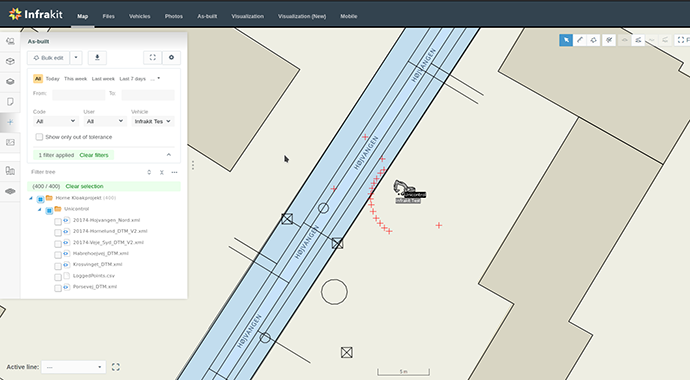Image resolution: width=690 pixels, height=380 pixels.
Task: Click the Bulk edit button
Action: (x=48, y=58)
